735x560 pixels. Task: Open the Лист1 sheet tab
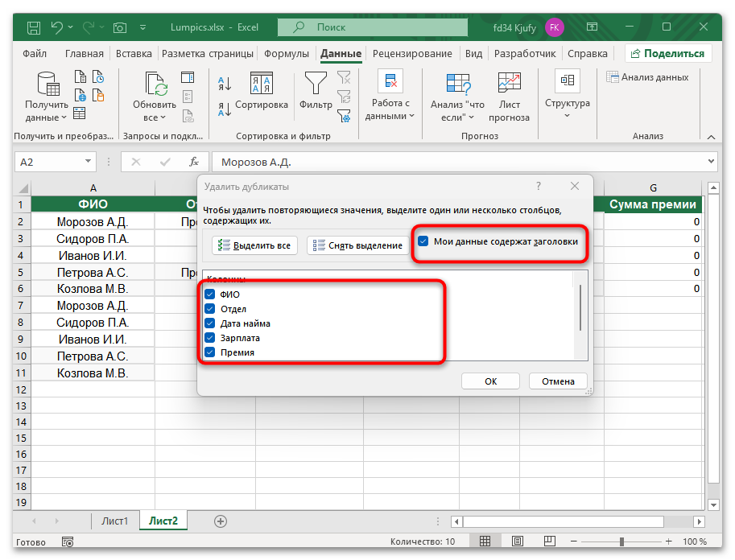[114, 521]
